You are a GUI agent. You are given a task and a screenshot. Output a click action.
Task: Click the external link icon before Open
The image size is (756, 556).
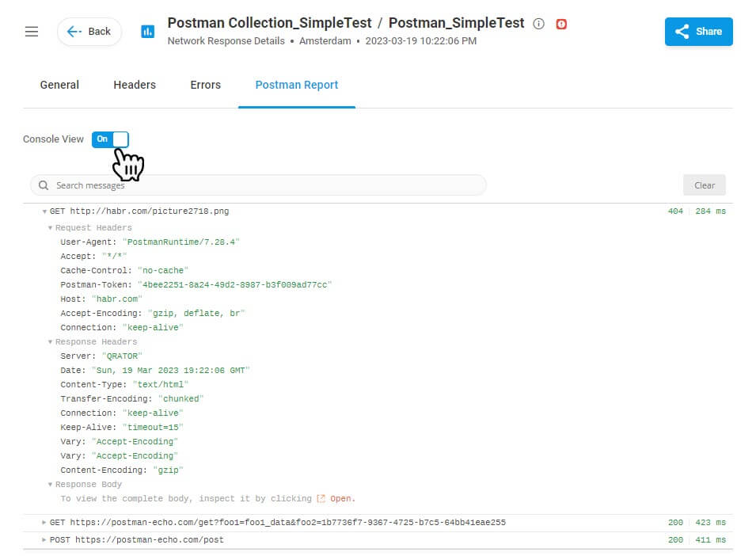321,499
